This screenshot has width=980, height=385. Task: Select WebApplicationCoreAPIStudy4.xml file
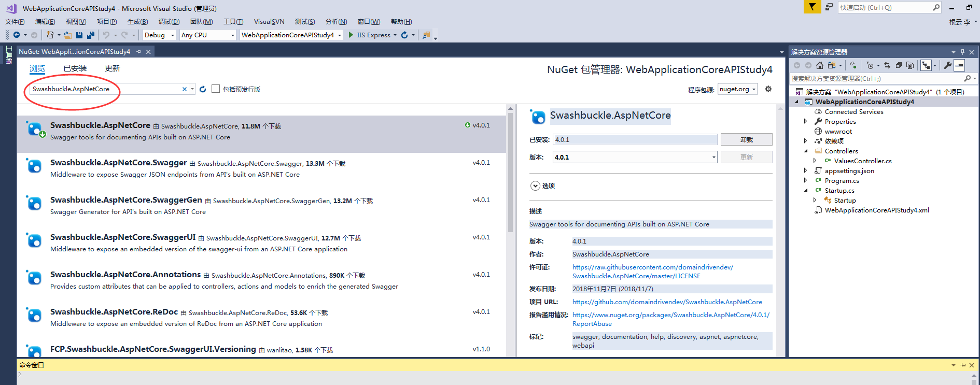click(x=877, y=210)
